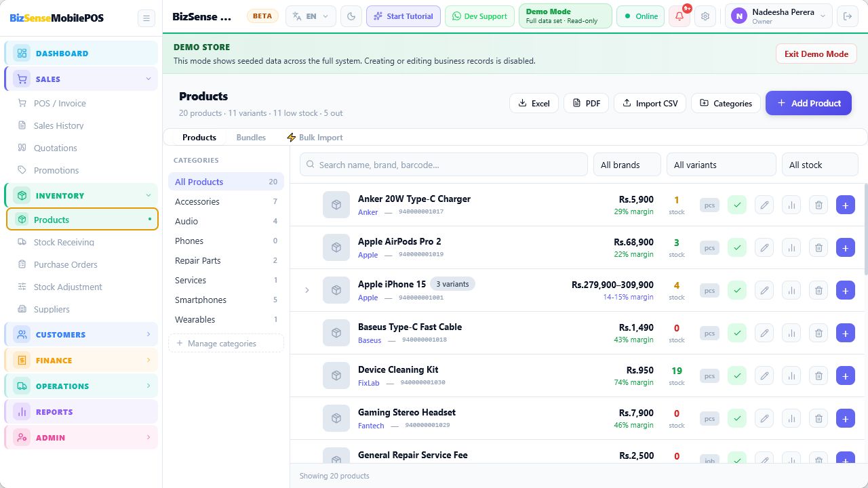
Task: Filter by Audio category
Action: (226, 221)
